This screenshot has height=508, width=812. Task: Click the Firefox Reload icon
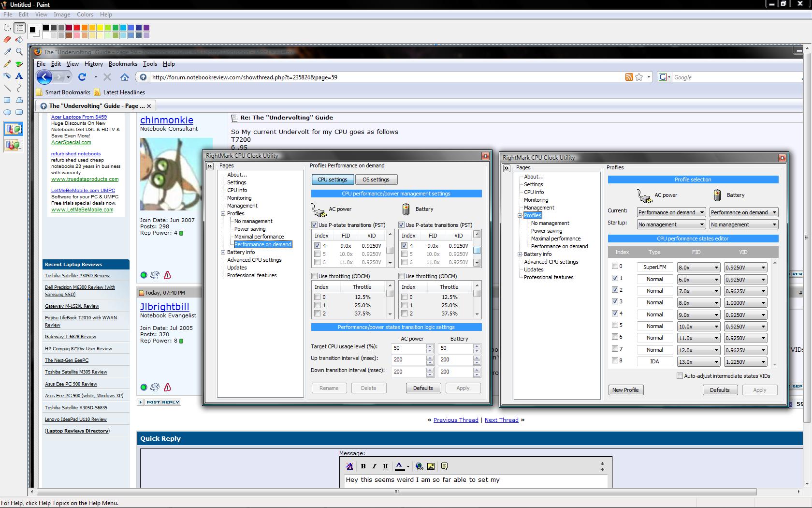coord(82,77)
